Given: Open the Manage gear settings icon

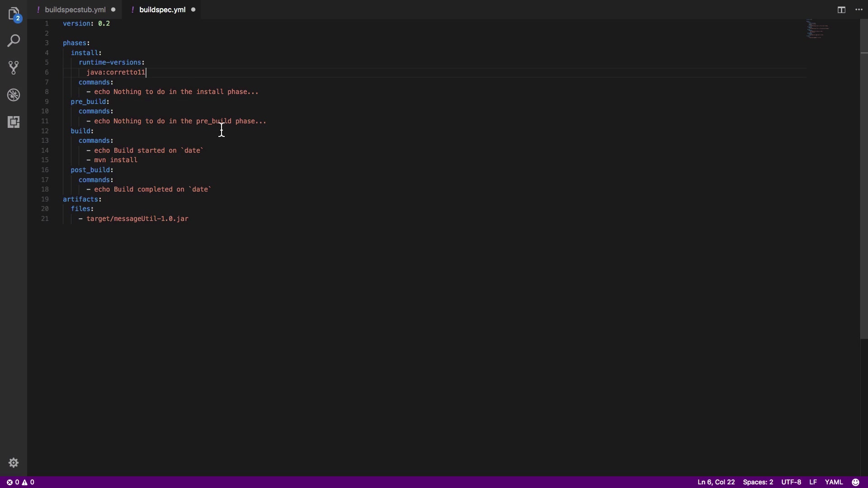Looking at the screenshot, I should click(14, 463).
